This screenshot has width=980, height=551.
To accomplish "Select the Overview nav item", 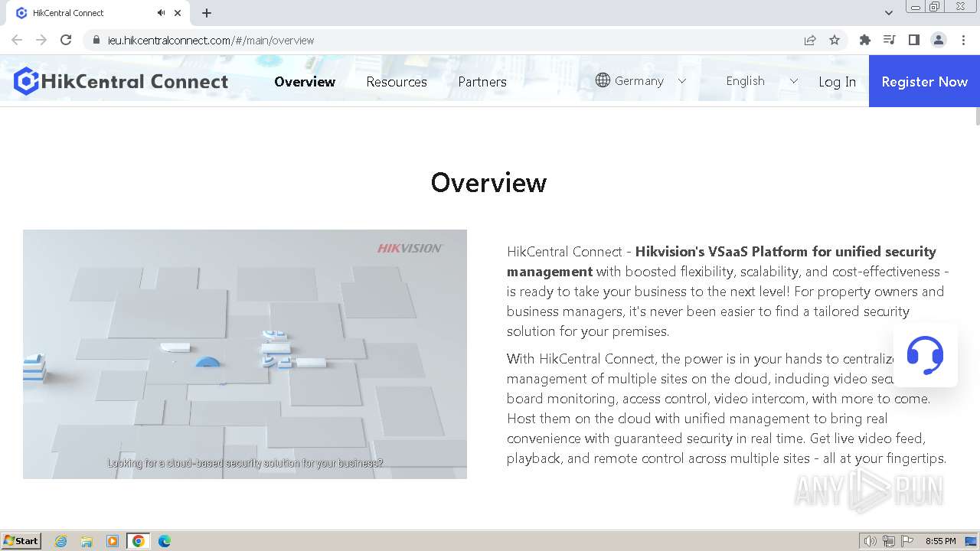I will (305, 81).
